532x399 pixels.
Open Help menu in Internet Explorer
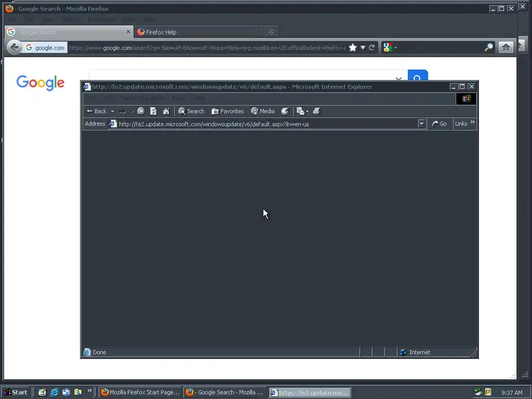tap(199, 98)
